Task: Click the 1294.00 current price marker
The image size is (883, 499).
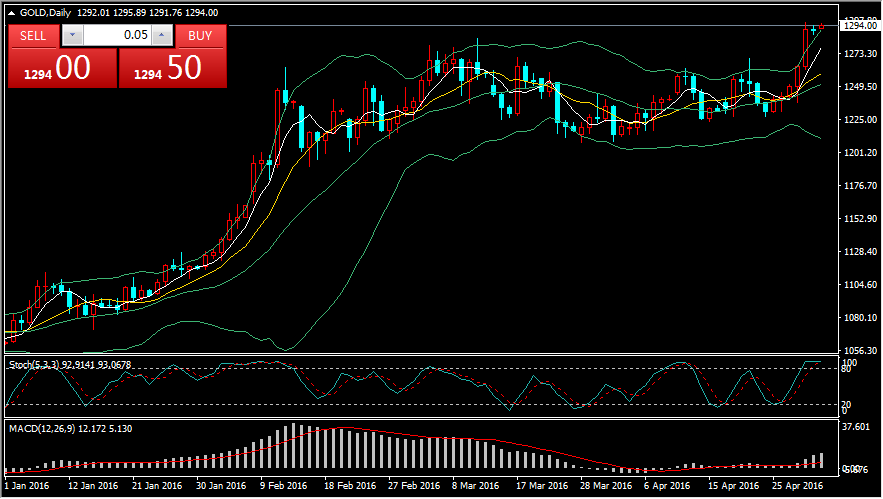Action: point(860,25)
